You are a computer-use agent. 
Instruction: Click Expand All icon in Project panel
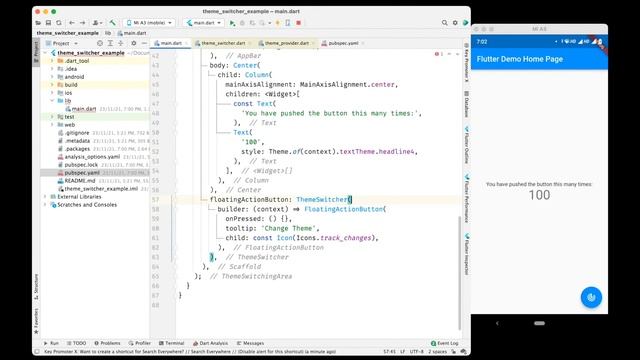(110, 43)
